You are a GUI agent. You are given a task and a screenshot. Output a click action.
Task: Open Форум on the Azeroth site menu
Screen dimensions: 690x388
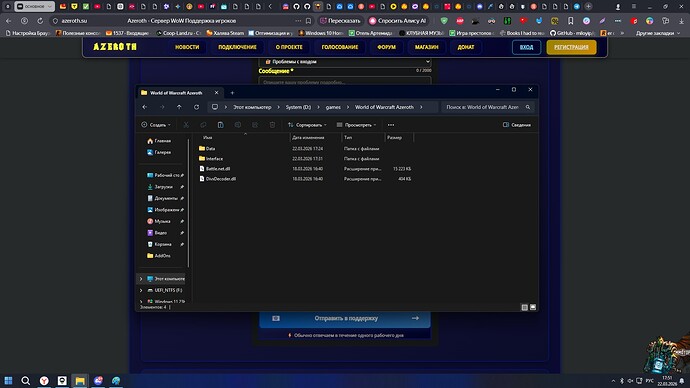pyautogui.click(x=386, y=47)
